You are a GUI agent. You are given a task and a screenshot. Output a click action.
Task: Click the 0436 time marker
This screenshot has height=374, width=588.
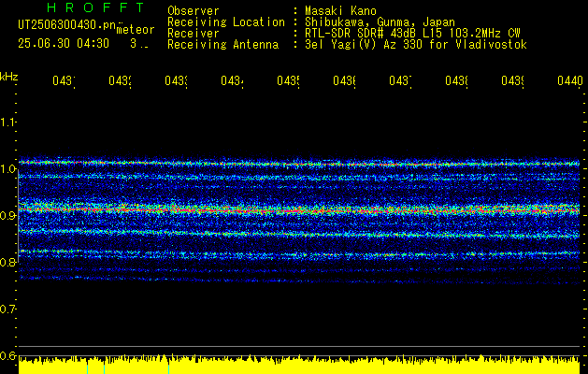coord(344,81)
